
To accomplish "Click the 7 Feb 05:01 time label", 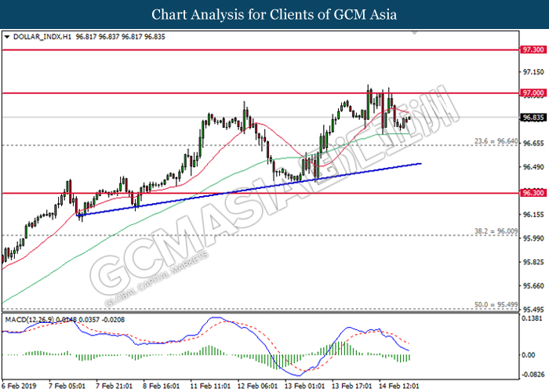I will coord(67,386).
